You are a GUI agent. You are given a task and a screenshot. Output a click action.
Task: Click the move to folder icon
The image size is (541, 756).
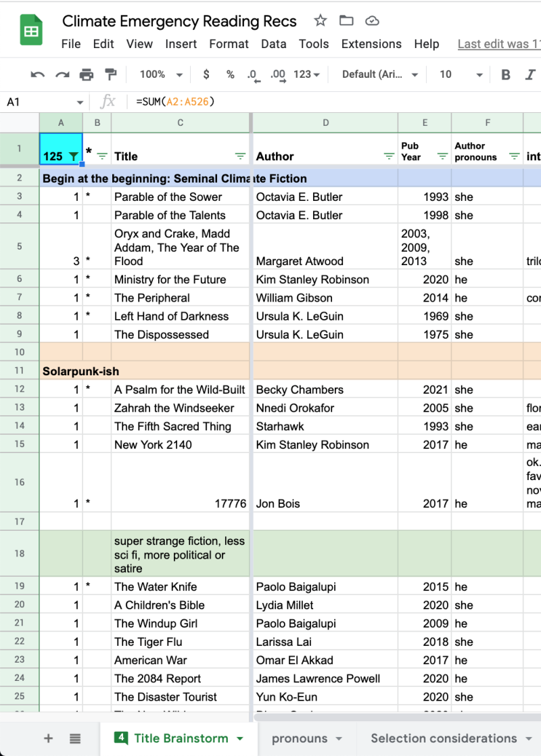pos(346,21)
